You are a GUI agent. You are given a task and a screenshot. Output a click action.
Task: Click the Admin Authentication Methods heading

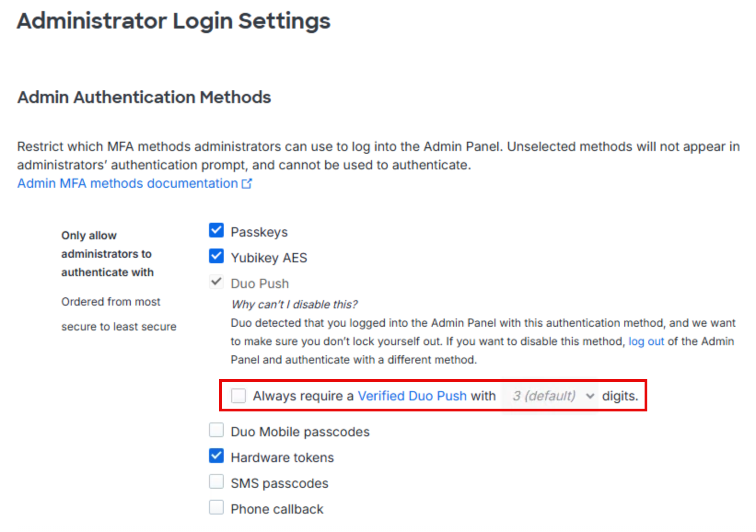coord(144,98)
